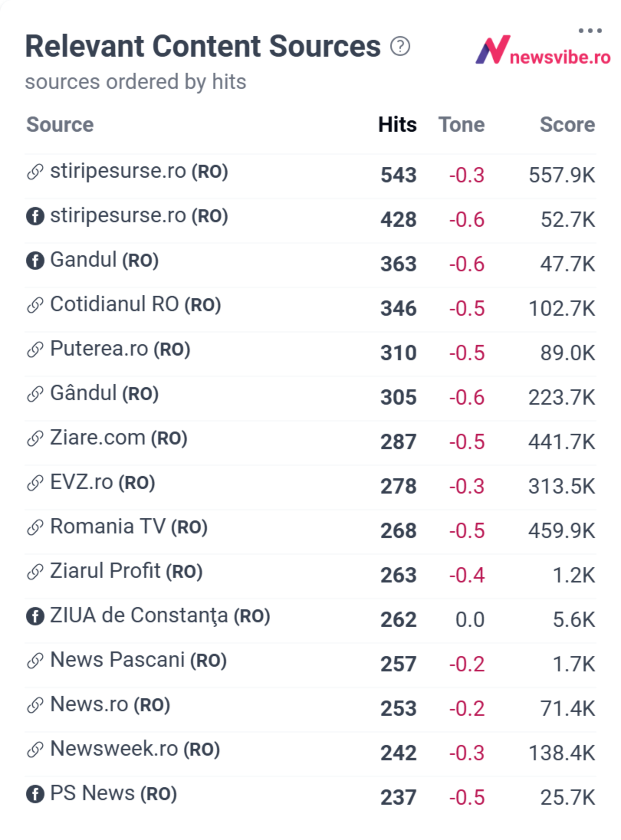
Task: Click Facebook icon beside stiripesurse.ro
Action: [35, 216]
